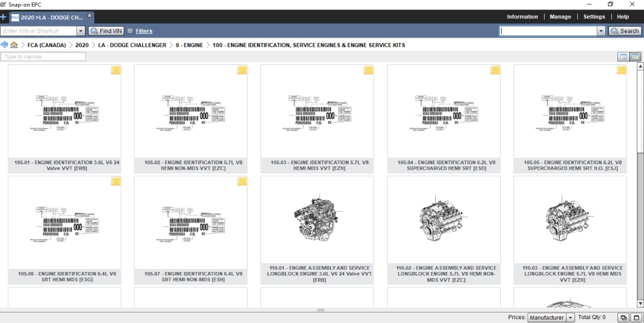This screenshot has width=644, height=323.
Task: Click the Find VIN button
Action: click(106, 31)
